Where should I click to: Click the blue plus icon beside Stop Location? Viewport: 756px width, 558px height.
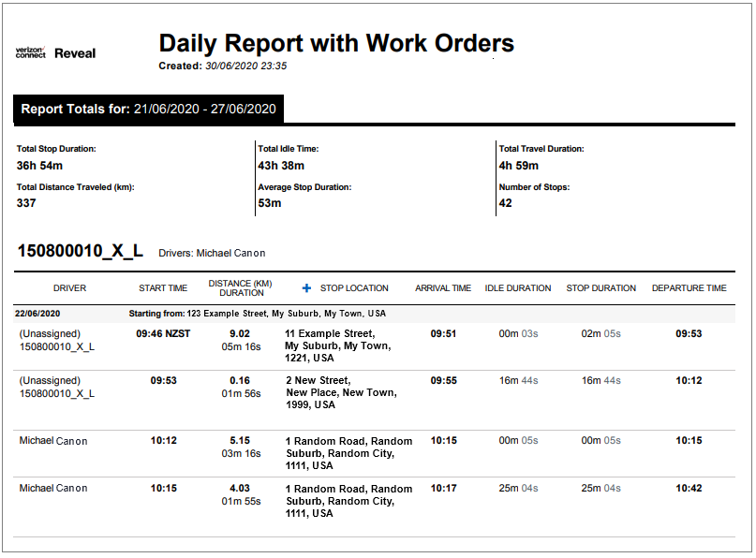(306, 288)
